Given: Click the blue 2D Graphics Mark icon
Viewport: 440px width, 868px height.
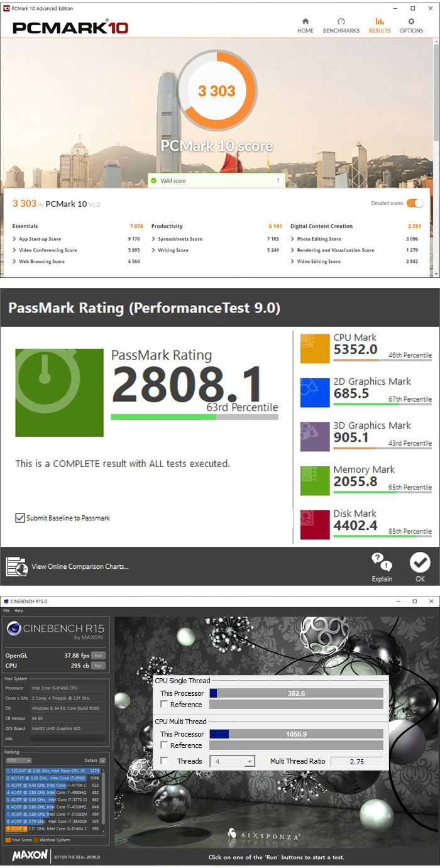Looking at the screenshot, I should [315, 393].
